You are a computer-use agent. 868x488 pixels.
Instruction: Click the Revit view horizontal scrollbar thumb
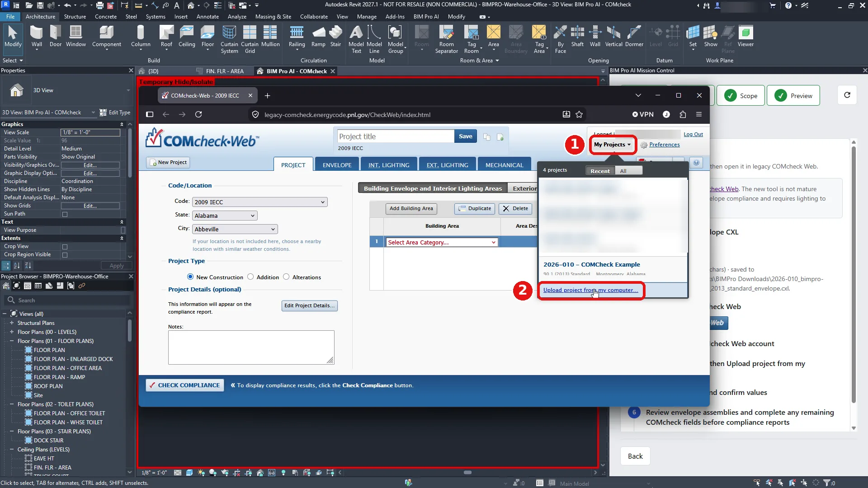point(467,473)
